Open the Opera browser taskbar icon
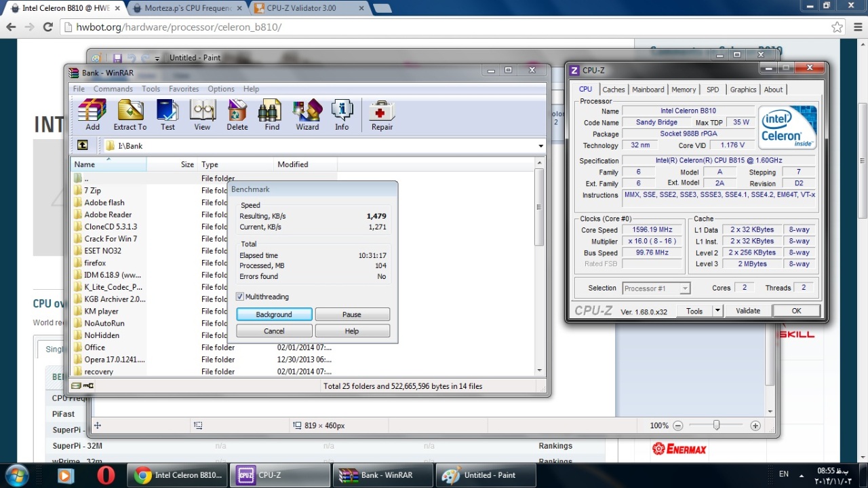Screen dimensions: 868x488 (105, 475)
